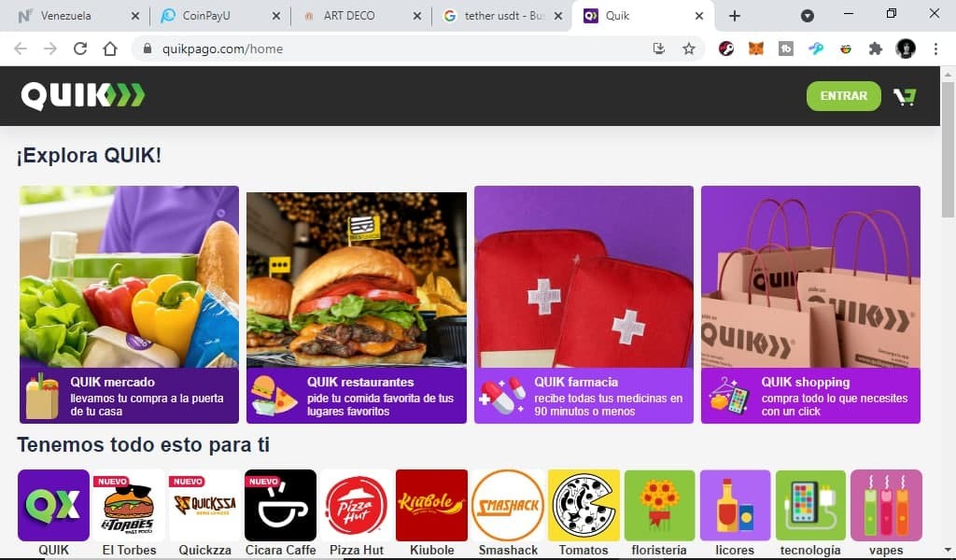956x560 pixels.
Task: Click the page vertical scrollbar thumb
Action: point(948,149)
